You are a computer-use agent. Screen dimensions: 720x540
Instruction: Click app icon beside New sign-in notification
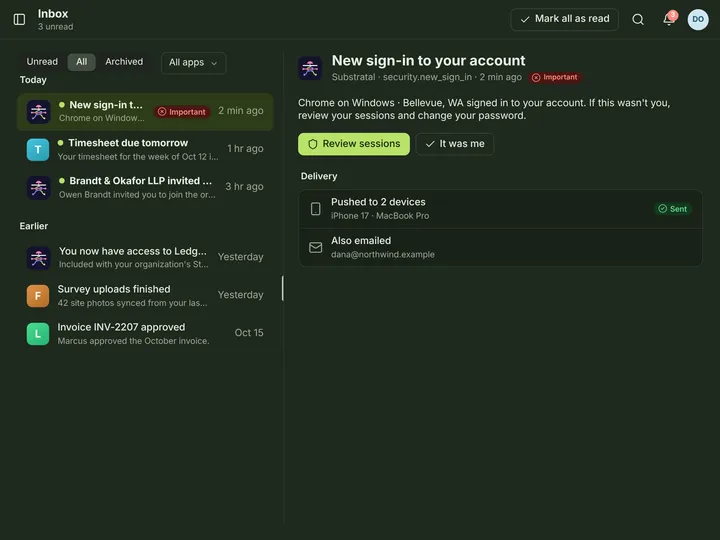coord(39,112)
